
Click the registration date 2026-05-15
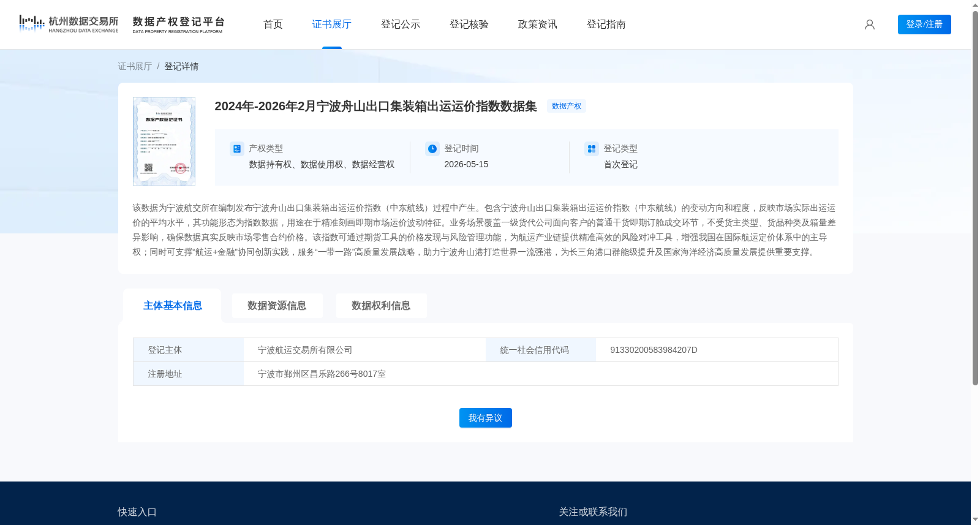(466, 164)
